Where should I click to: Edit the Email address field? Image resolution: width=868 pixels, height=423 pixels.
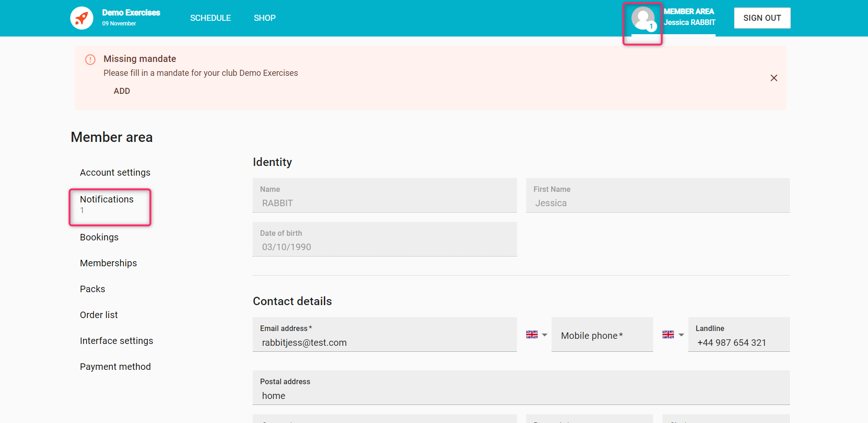coord(384,335)
